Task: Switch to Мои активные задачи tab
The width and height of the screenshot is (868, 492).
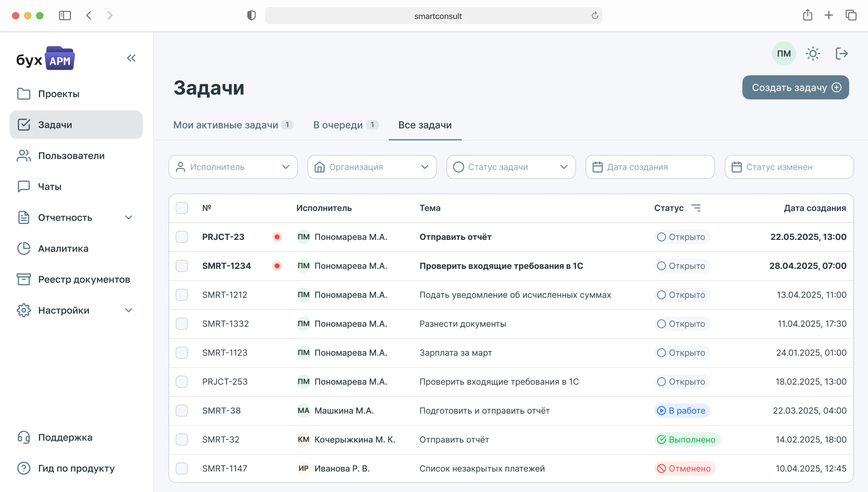Action: 233,125
